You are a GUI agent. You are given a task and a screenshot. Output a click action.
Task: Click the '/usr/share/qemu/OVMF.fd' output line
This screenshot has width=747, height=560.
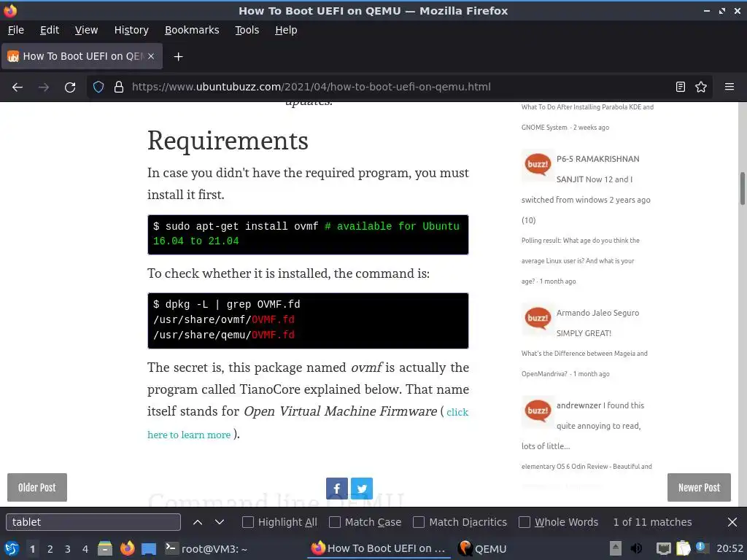click(223, 335)
